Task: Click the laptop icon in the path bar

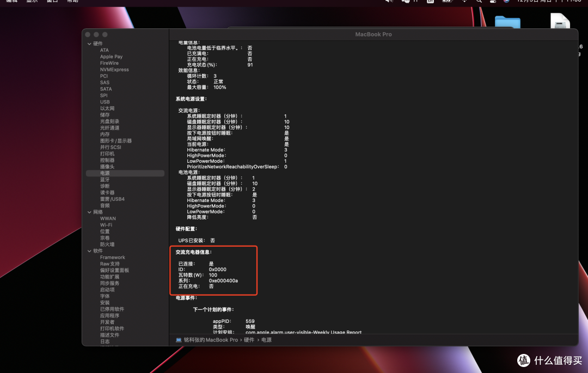Action: pos(179,340)
